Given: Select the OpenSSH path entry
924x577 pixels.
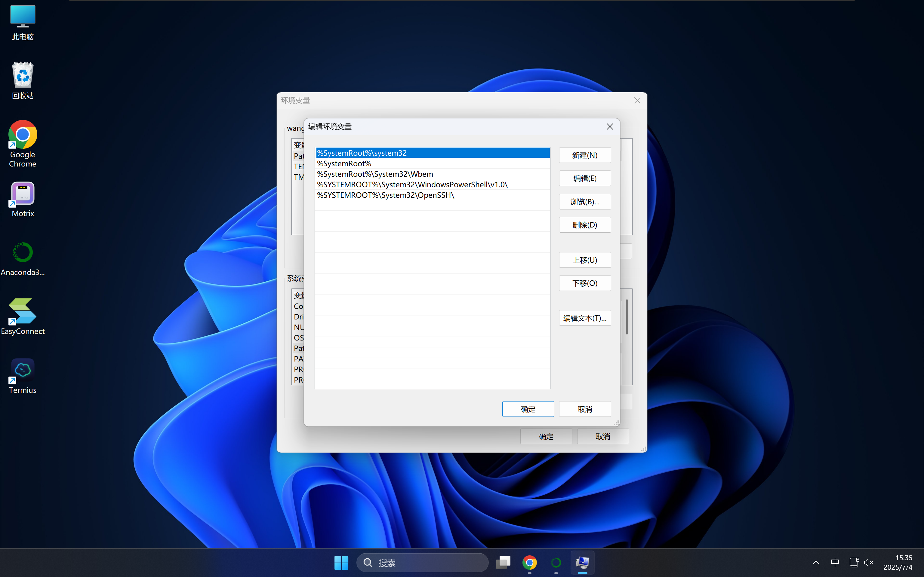Looking at the screenshot, I should coord(386,195).
